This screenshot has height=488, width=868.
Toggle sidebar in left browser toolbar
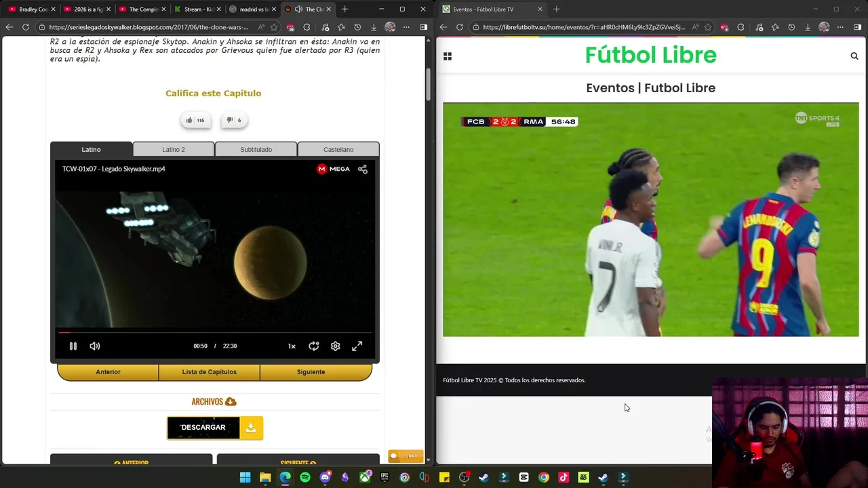[x=423, y=27]
